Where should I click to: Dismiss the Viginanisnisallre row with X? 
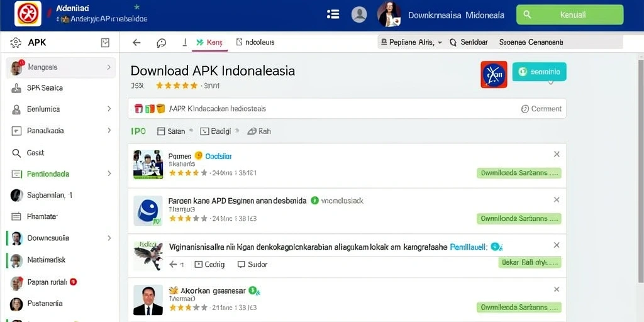click(557, 245)
